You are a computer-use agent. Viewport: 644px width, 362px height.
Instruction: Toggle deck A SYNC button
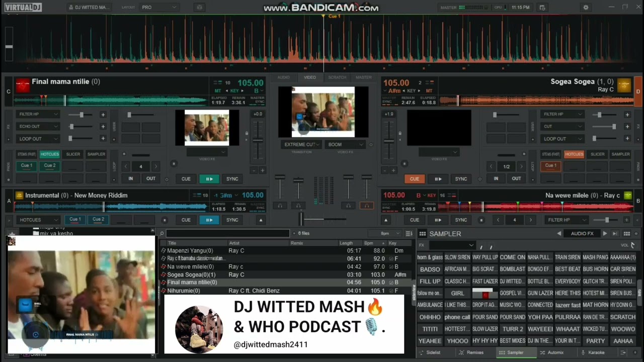click(x=232, y=220)
